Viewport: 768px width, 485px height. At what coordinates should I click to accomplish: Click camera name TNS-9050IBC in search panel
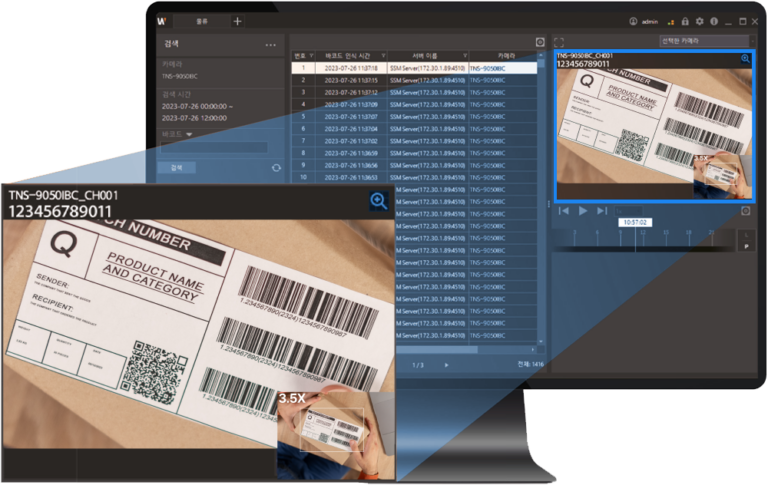coord(180,76)
